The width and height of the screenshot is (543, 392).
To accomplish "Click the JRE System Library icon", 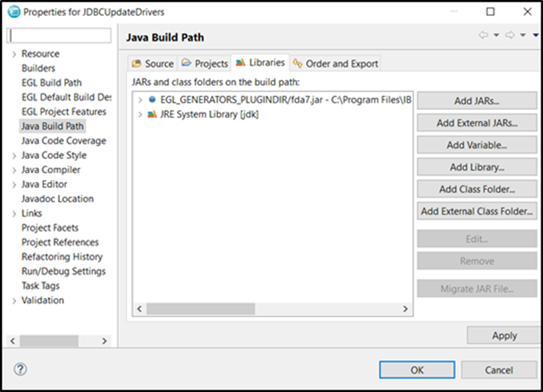I will [x=152, y=114].
